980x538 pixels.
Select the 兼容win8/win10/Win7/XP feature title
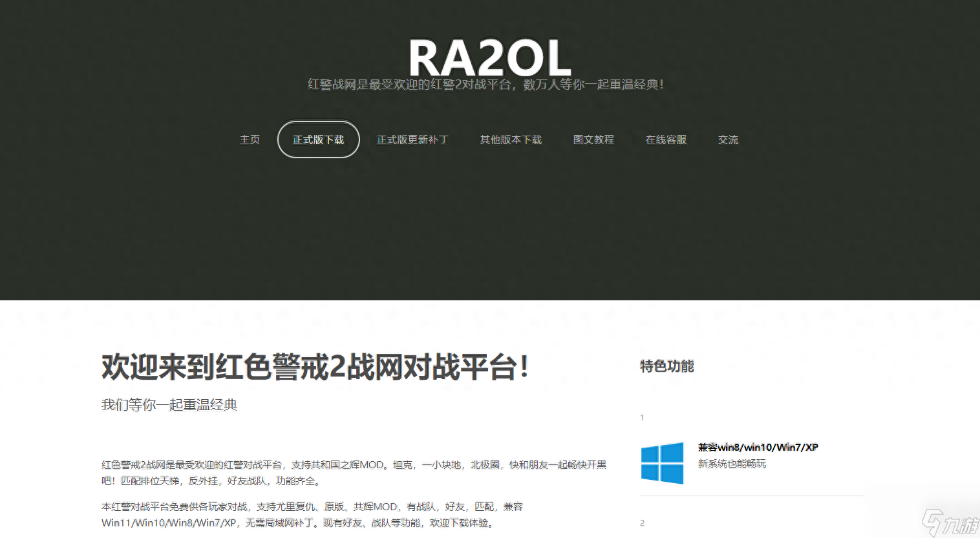pyautogui.click(x=758, y=447)
